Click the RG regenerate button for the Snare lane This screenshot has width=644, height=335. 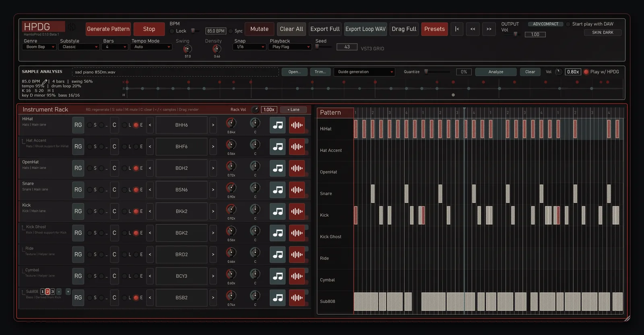tap(78, 190)
